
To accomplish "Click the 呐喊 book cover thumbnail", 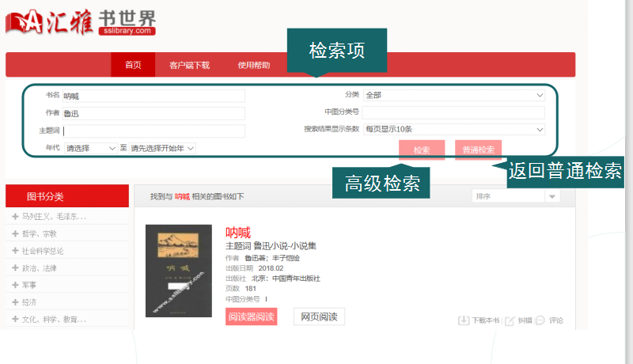I will click(x=179, y=274).
